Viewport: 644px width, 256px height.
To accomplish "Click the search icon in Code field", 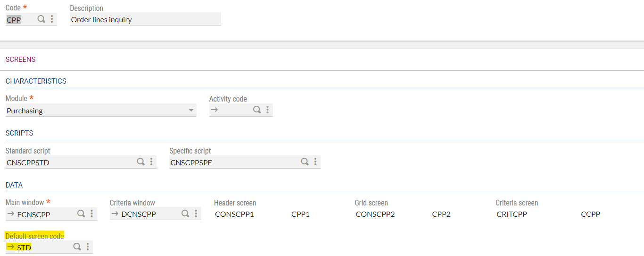I will coord(41,19).
